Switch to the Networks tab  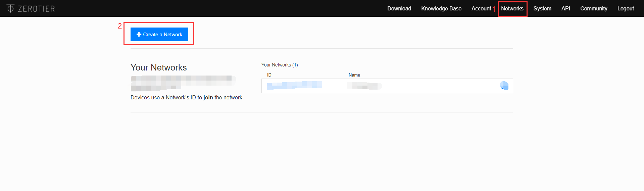pos(512,8)
